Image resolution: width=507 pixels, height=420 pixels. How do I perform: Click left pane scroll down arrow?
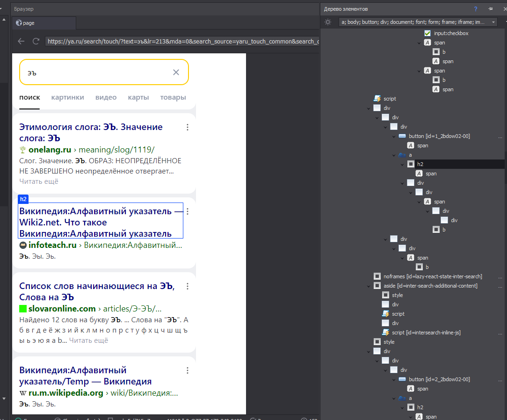[x=4, y=398]
